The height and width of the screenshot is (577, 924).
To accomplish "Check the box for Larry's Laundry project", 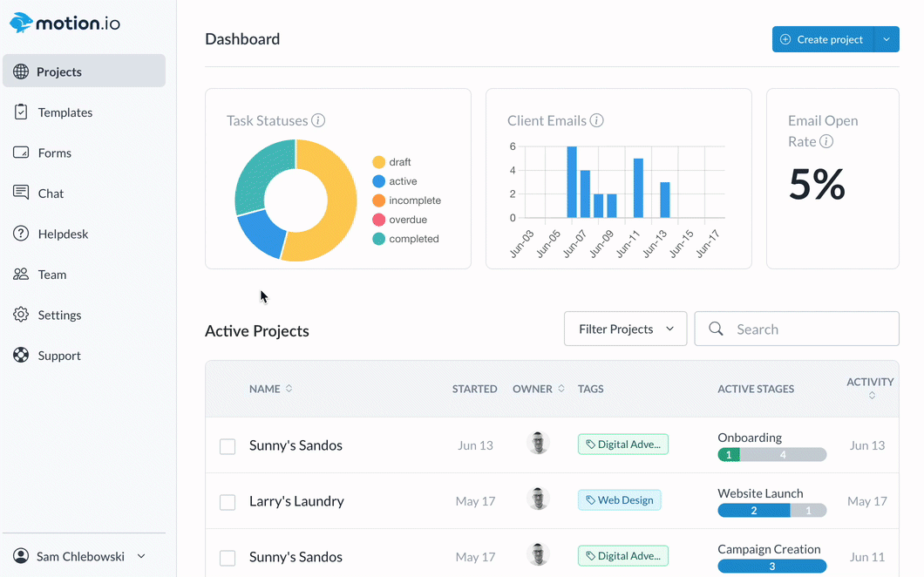I will (x=228, y=502).
